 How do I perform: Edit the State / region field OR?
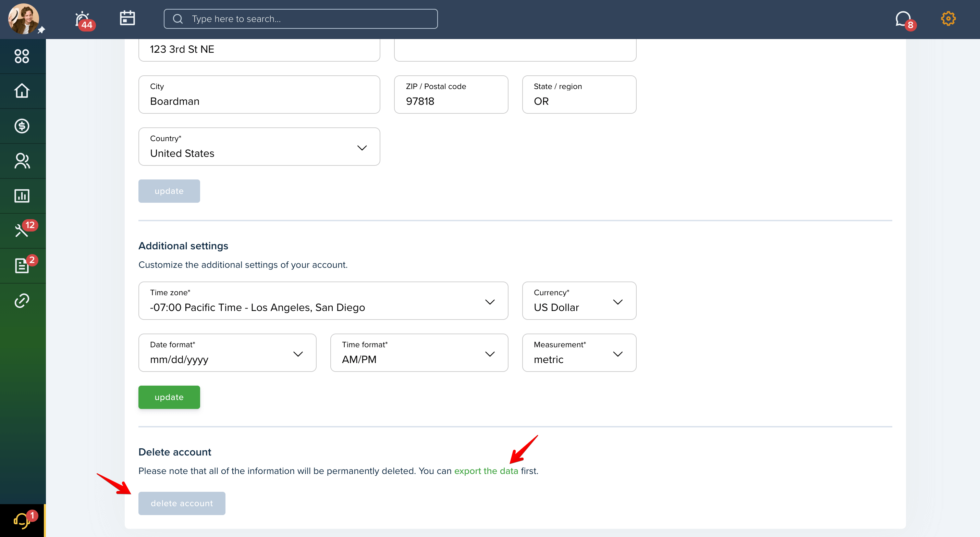[x=579, y=94]
